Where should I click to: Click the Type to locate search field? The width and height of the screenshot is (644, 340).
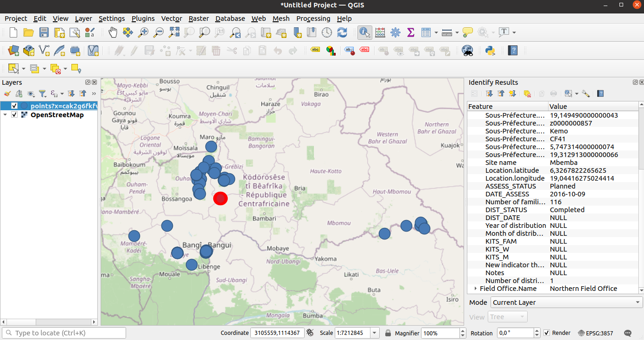(x=64, y=333)
